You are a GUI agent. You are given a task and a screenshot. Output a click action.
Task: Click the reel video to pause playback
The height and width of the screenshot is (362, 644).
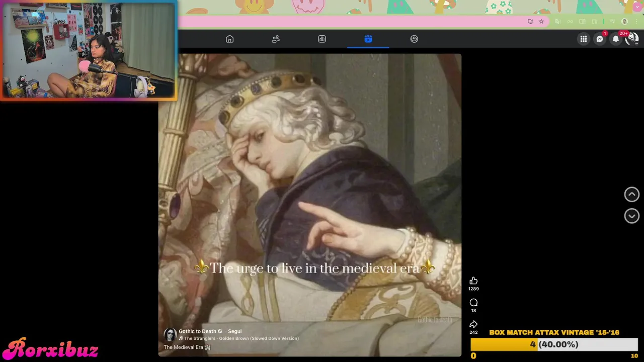[310, 205]
